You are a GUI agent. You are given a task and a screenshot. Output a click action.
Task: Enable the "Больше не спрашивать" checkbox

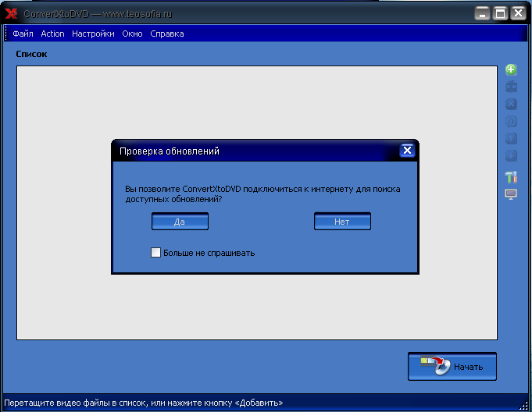coord(156,253)
